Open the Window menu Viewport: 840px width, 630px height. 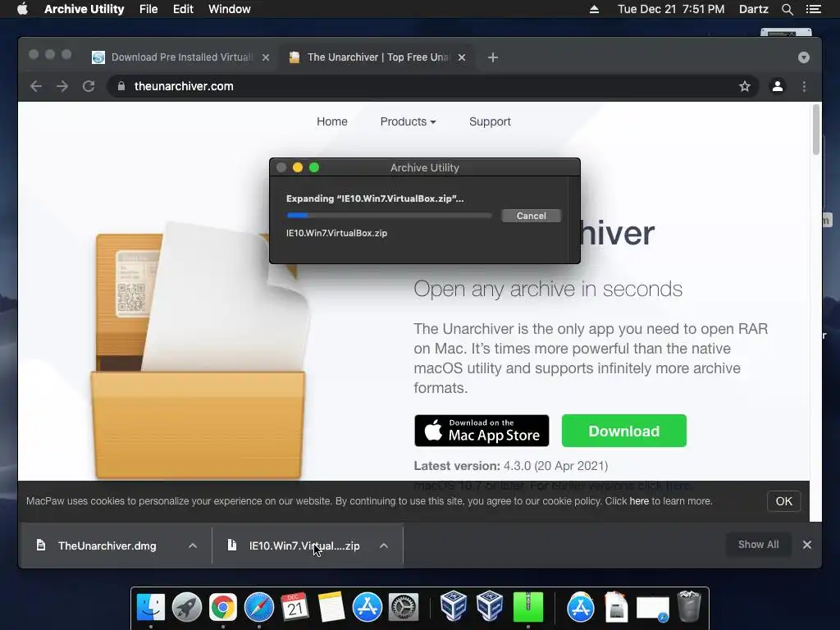point(230,9)
